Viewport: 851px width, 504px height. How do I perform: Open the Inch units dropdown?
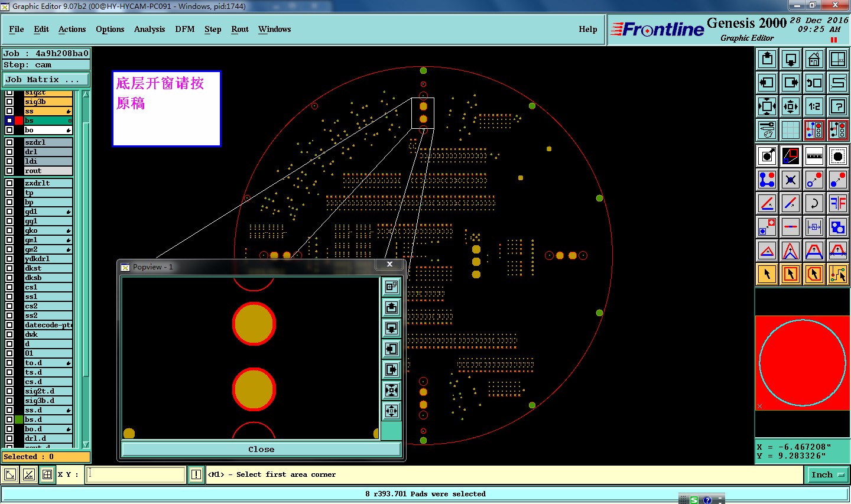click(826, 474)
